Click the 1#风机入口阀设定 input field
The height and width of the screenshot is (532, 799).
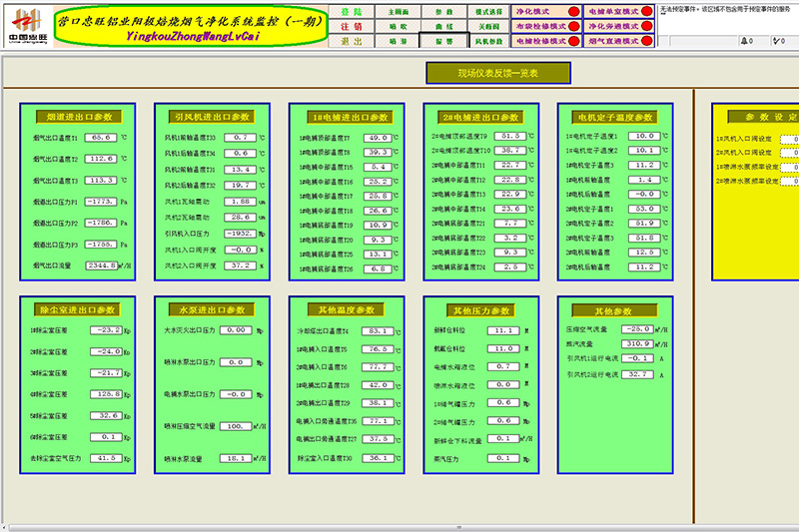[789, 139]
